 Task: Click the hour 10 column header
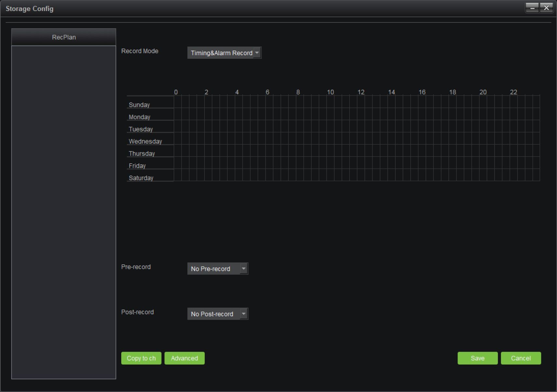pyautogui.click(x=330, y=92)
